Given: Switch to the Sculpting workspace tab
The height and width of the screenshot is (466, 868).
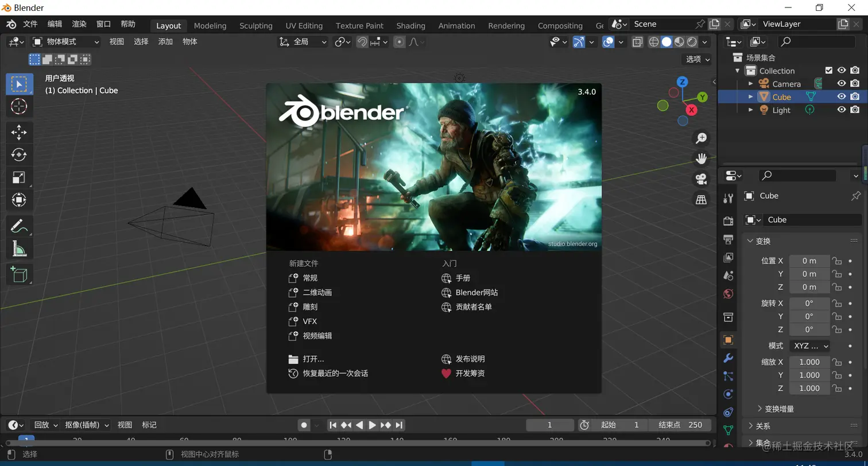Looking at the screenshot, I should 256,25.
